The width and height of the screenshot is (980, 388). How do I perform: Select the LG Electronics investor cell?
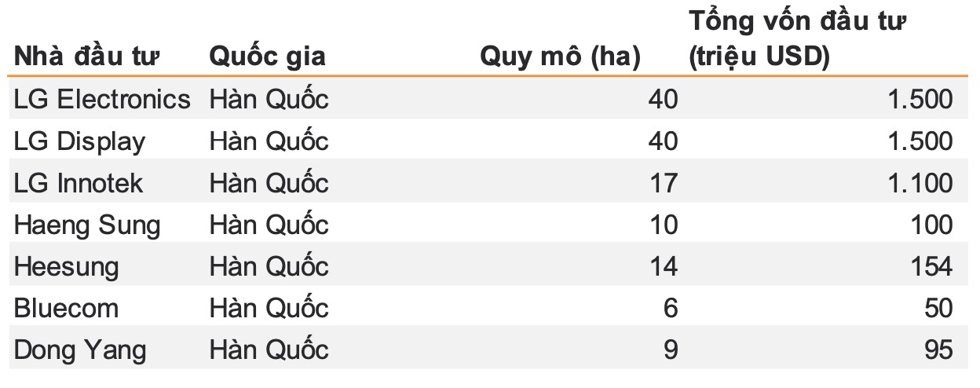[102, 99]
